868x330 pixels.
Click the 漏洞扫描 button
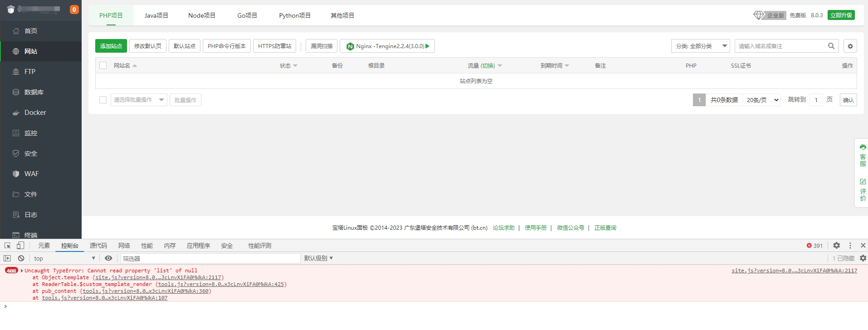[322, 46]
